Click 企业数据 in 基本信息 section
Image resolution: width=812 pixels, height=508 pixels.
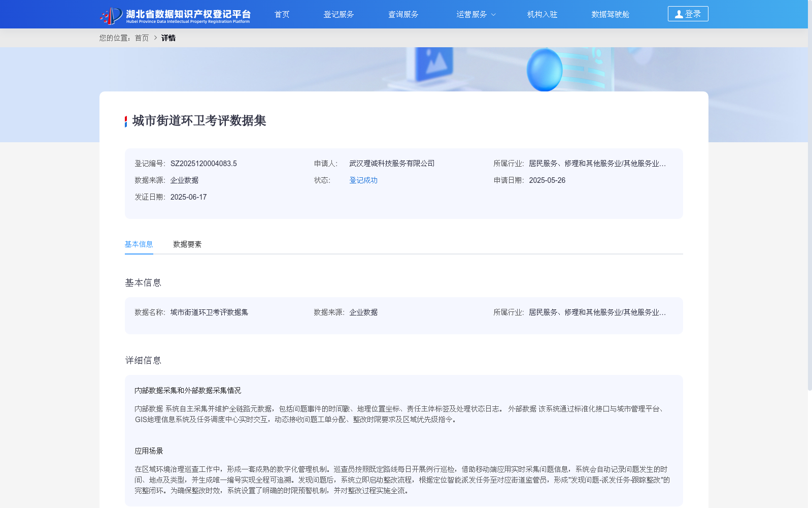click(x=363, y=312)
